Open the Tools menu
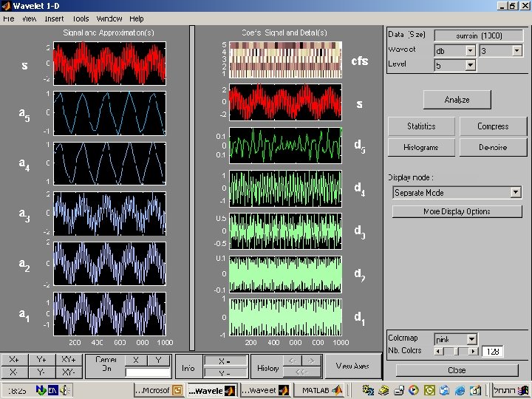The height and width of the screenshot is (399, 532). (80, 18)
